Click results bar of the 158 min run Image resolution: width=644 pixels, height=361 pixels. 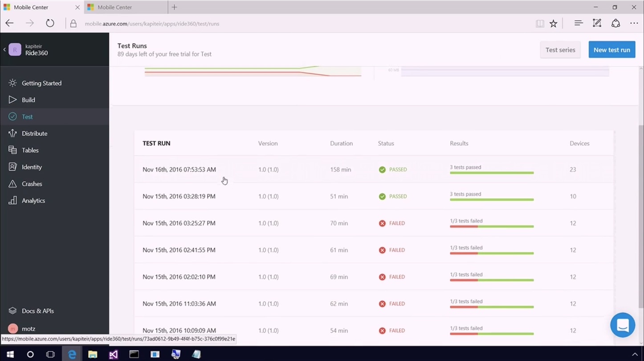point(492,173)
